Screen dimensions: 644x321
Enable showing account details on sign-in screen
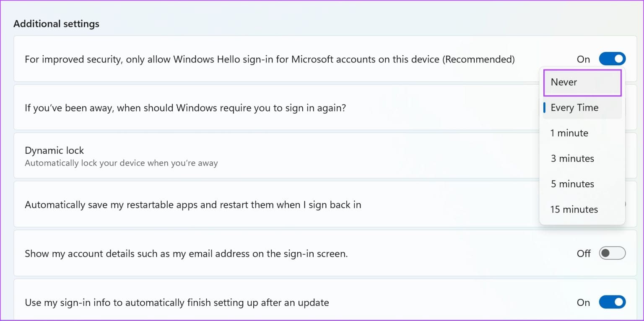pos(612,253)
